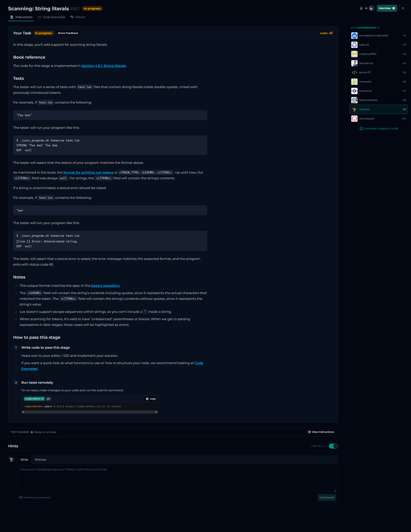
Task: Switch submit command to git
Action: [48, 399]
